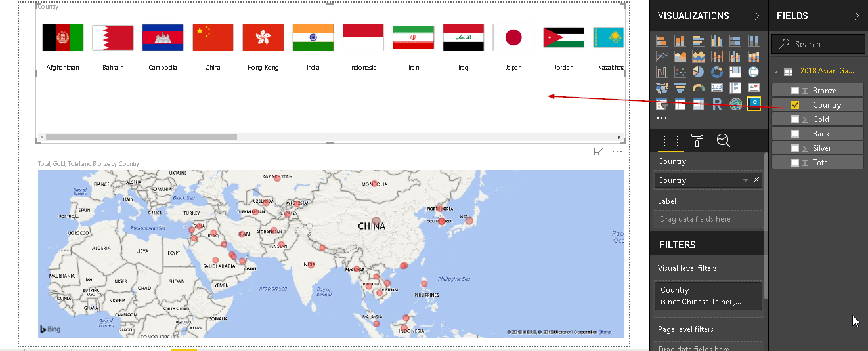Screen dimensions: 868x351
Task: Add a Matrix visual
Action: click(699, 104)
